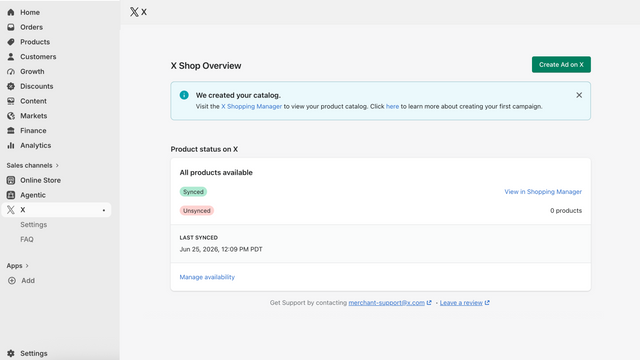Click the Customers person icon
Image resolution: width=640 pixels, height=360 pixels.
coord(11,57)
